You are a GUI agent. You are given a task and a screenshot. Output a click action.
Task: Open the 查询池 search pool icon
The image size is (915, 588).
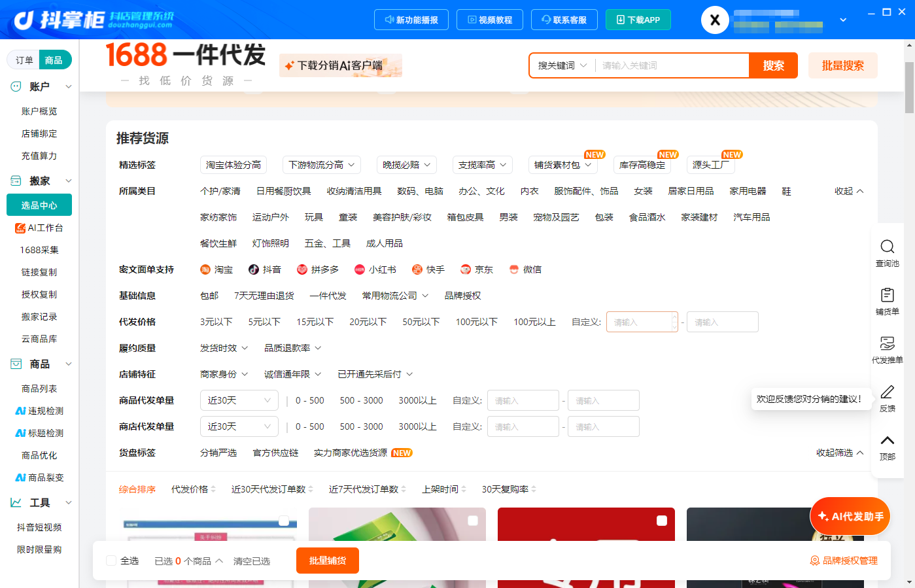pyautogui.click(x=887, y=247)
